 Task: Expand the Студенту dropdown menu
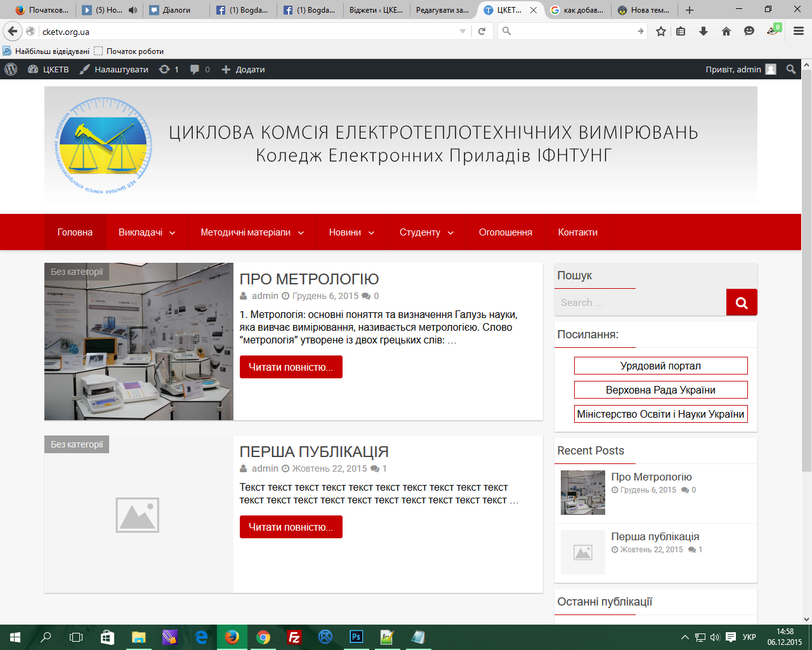tap(426, 232)
